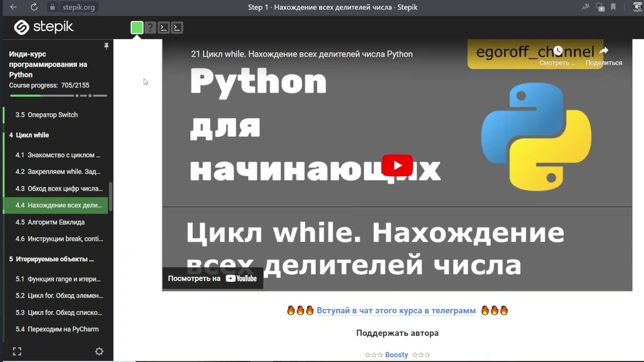Open the page translate icon in the browser bar

tap(585, 7)
